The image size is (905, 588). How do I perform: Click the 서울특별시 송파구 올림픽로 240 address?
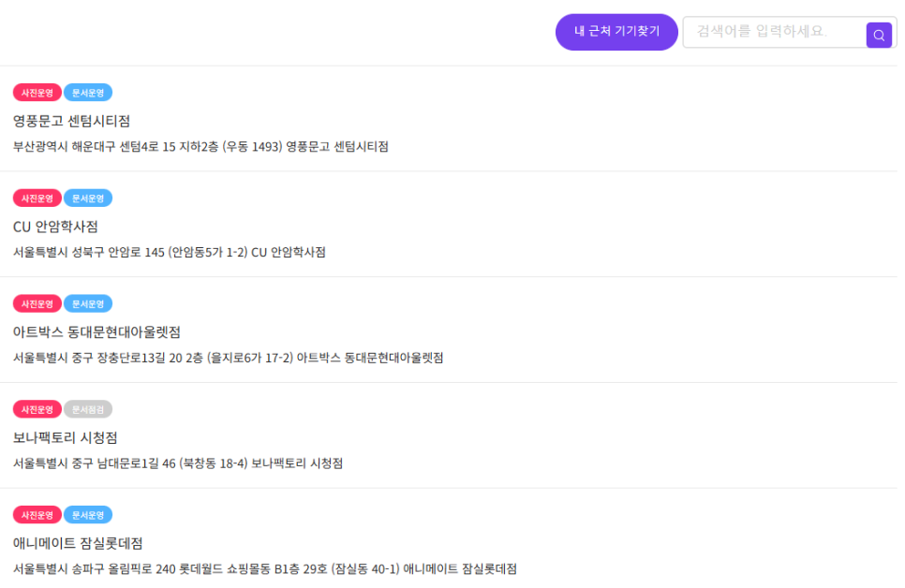pyautogui.click(x=265, y=569)
